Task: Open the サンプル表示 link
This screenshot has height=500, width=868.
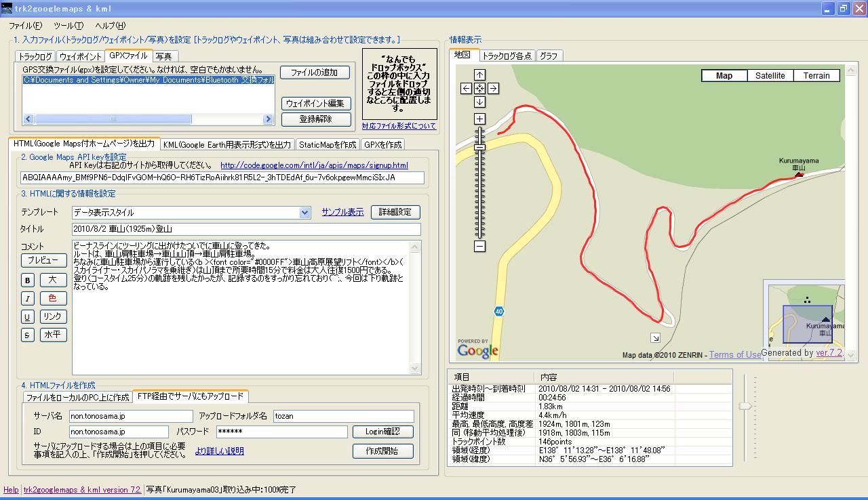Action: point(342,212)
